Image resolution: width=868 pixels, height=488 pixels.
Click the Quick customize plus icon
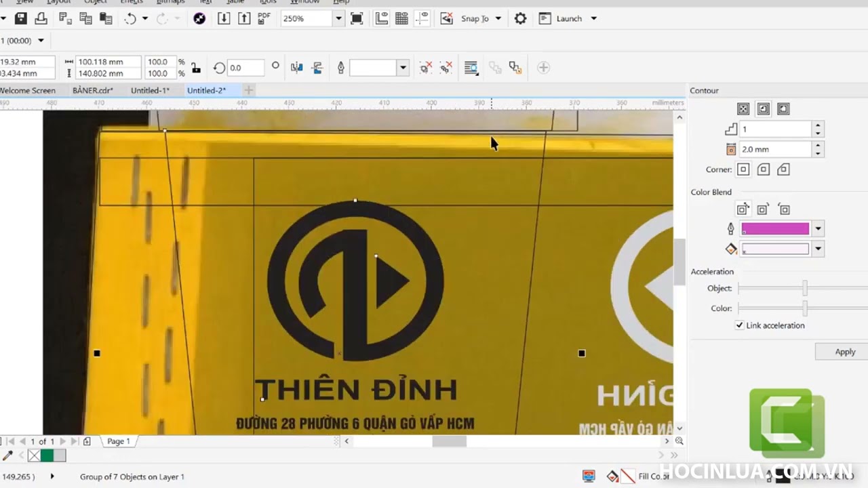click(543, 67)
